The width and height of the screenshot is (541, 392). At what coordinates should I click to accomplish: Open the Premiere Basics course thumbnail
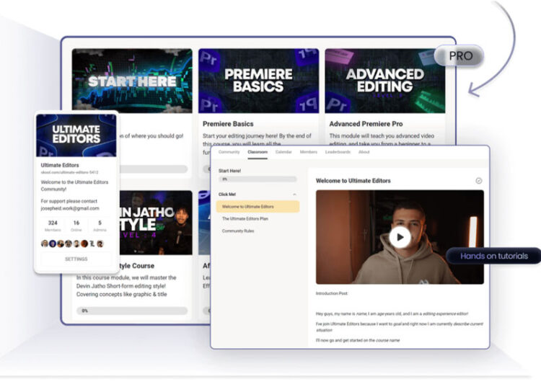258,81
